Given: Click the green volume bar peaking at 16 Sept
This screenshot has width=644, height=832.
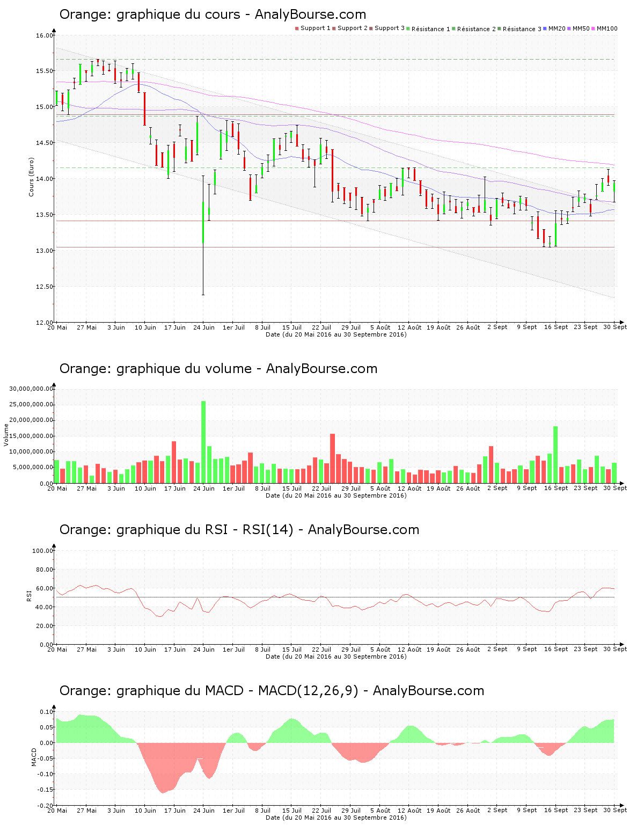Looking at the screenshot, I should pyautogui.click(x=555, y=455).
